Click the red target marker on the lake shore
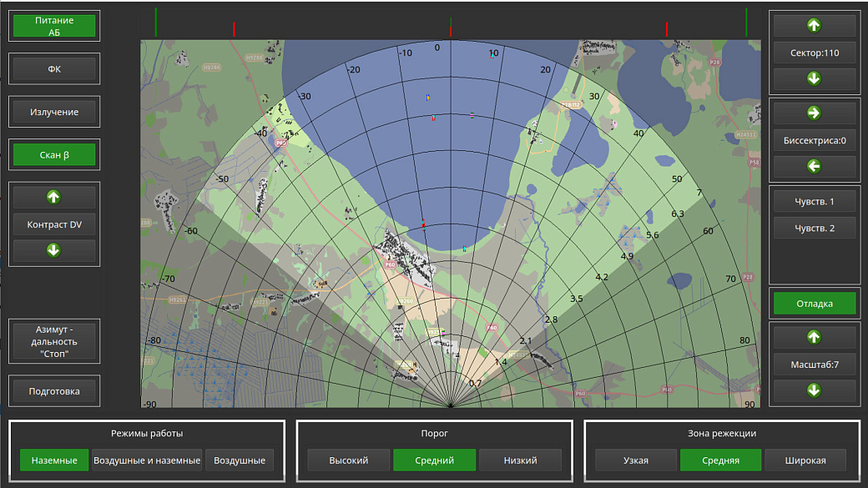This screenshot has height=488, width=868. [423, 224]
